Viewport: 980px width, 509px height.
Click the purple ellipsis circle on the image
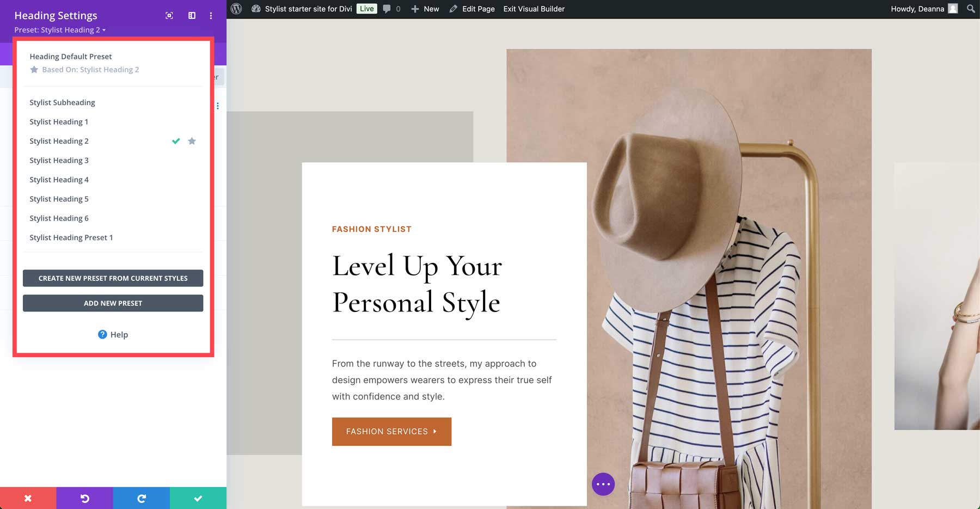pyautogui.click(x=603, y=483)
